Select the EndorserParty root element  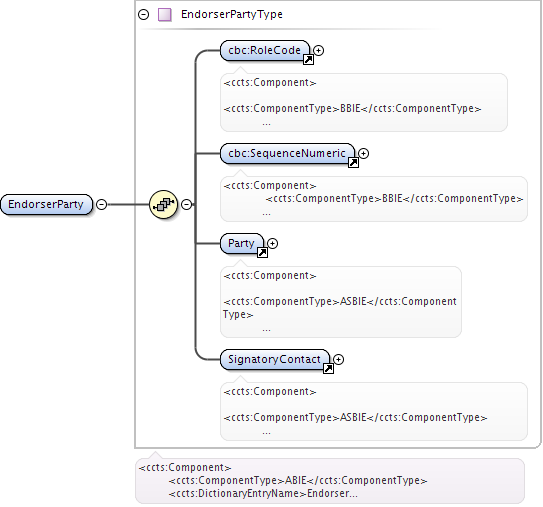click(46, 204)
